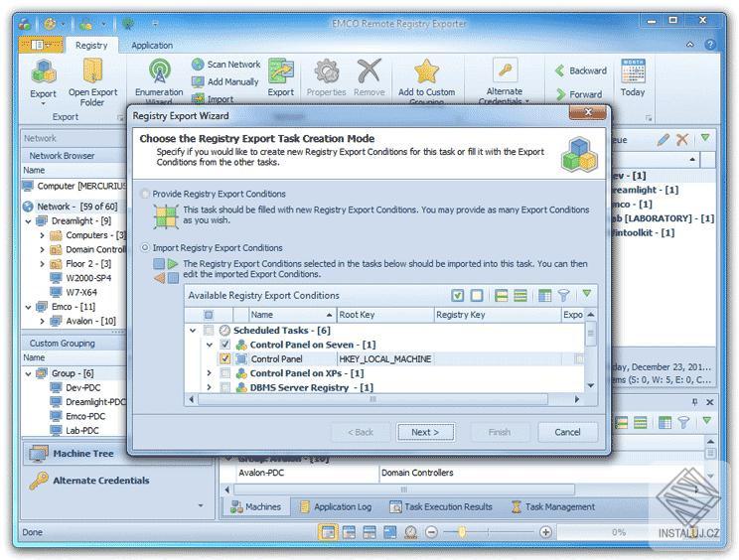Select Import Registry Export Conditions radio
739x560 pixels.
tap(145, 248)
